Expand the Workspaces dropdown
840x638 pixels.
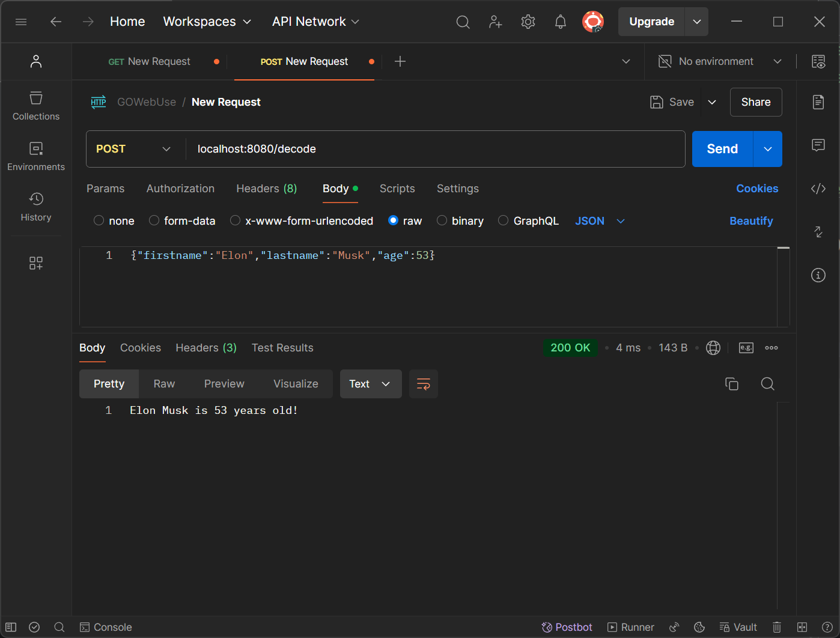[207, 22]
